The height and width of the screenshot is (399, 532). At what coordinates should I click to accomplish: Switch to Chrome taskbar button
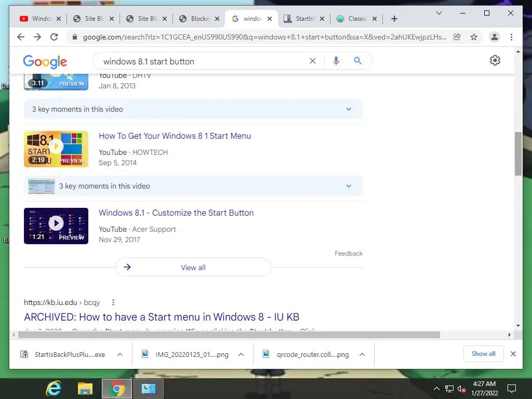(x=117, y=389)
